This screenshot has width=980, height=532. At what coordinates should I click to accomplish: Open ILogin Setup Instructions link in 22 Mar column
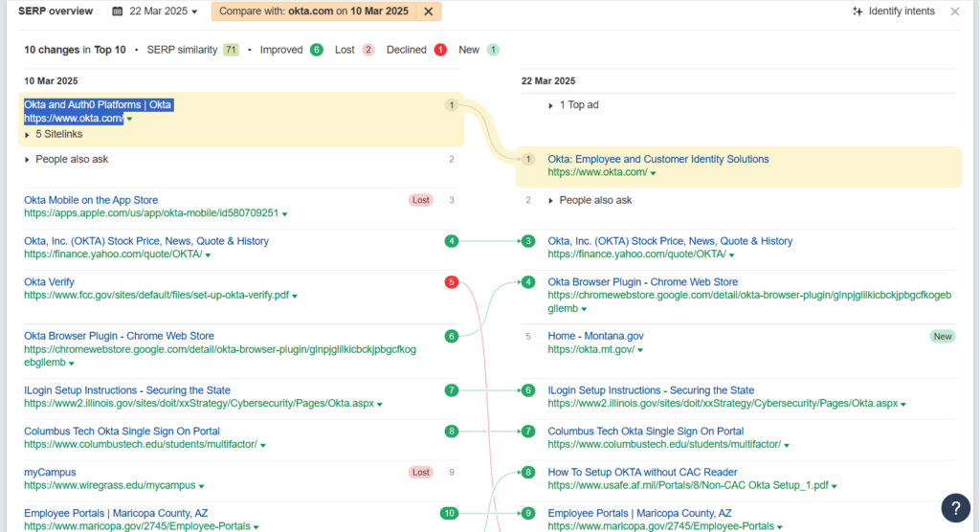(651, 390)
